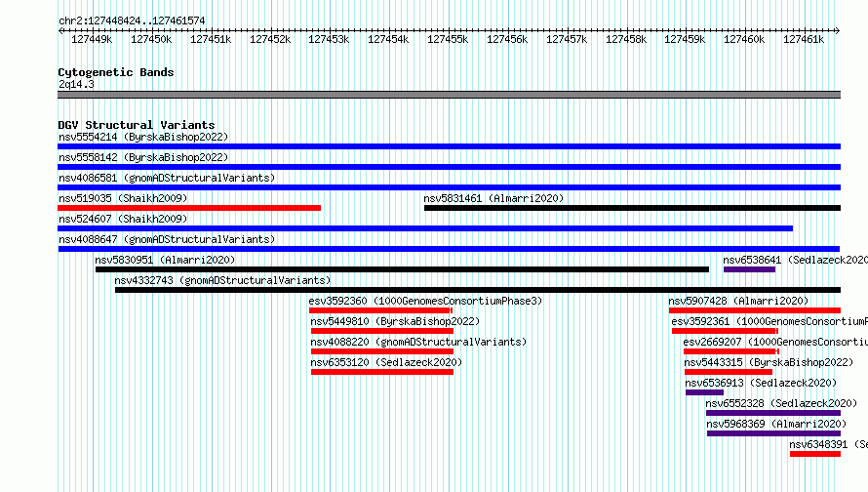Open variant nsv6353120 (Sedlazeck2020) label
The height and width of the screenshot is (492, 868).
point(386,362)
